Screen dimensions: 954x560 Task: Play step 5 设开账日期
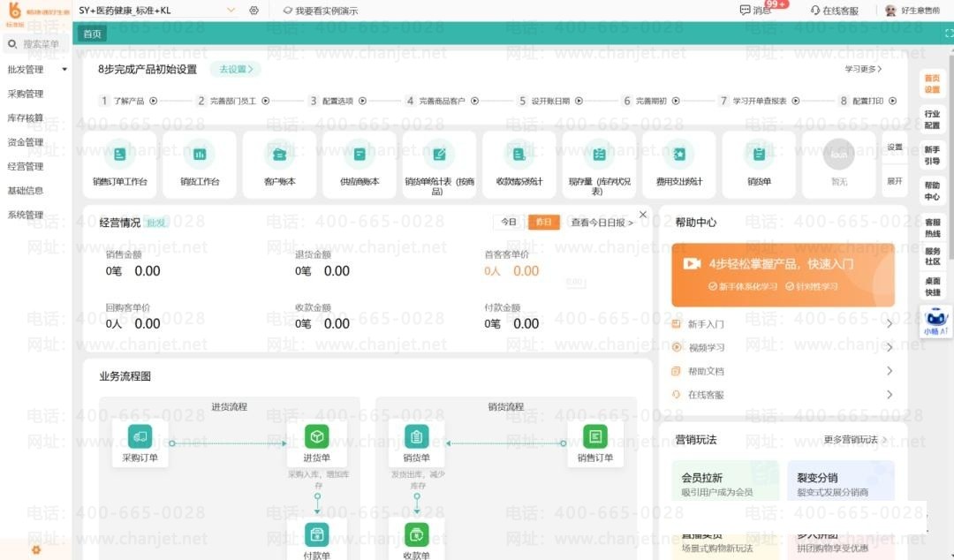[579, 101]
